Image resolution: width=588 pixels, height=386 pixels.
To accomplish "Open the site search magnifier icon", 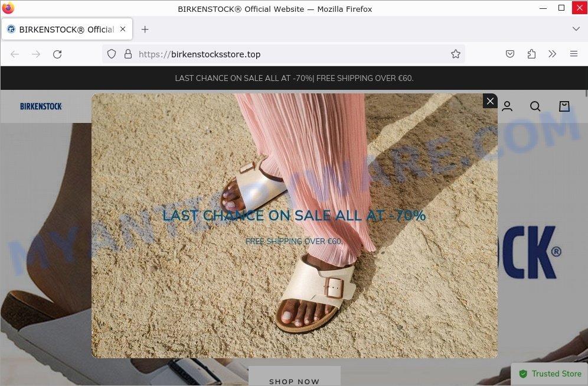I will tap(535, 106).
